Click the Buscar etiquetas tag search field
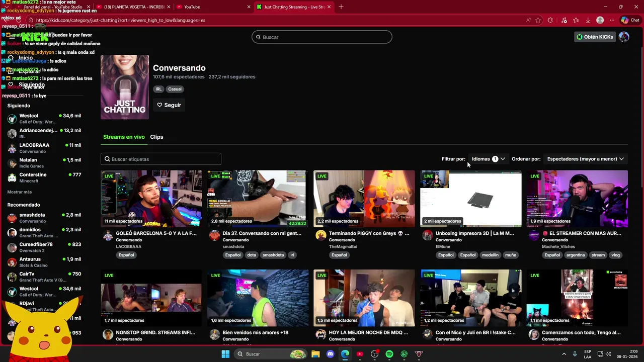This screenshot has width=644, height=362. 161,159
